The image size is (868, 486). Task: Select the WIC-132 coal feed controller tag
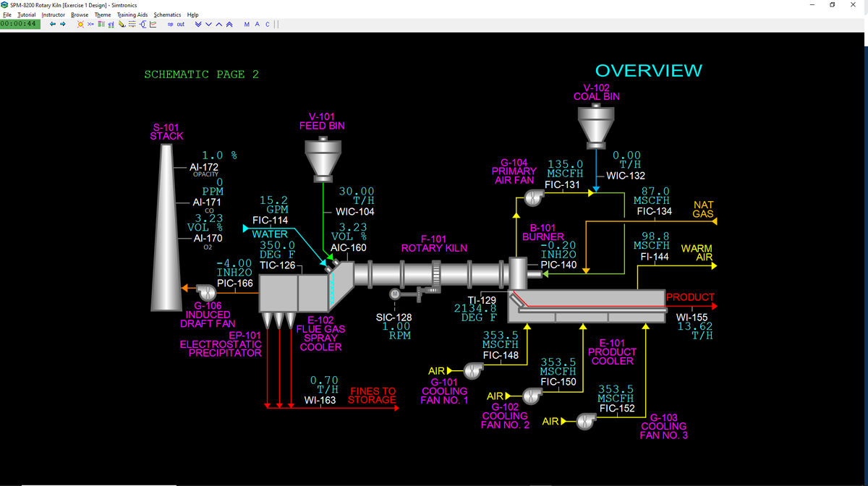point(626,175)
